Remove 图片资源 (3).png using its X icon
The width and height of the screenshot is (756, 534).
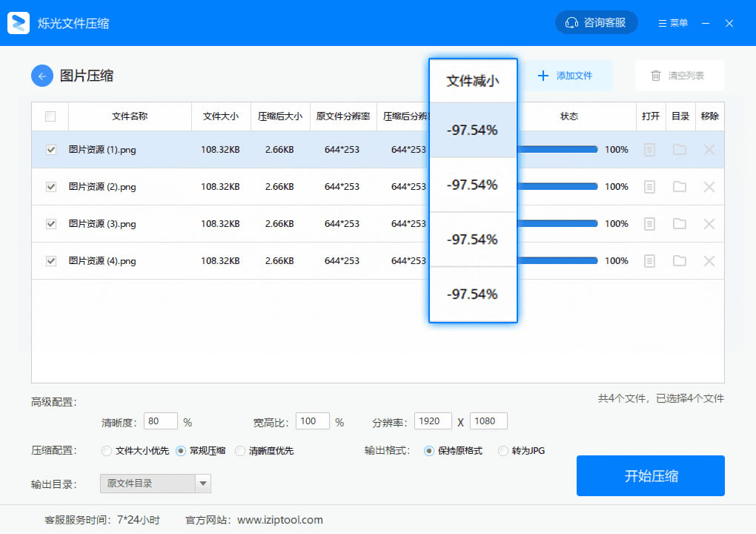709,223
